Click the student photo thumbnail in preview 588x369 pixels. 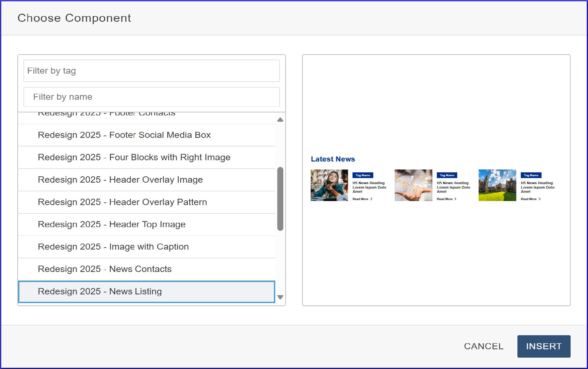click(329, 185)
